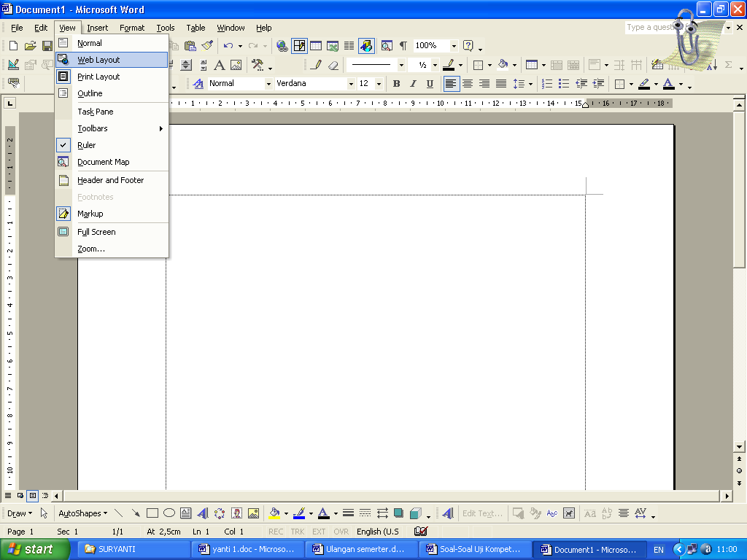The height and width of the screenshot is (560, 747).
Task: Open the Font Size dropdown showing 12
Action: point(379,84)
